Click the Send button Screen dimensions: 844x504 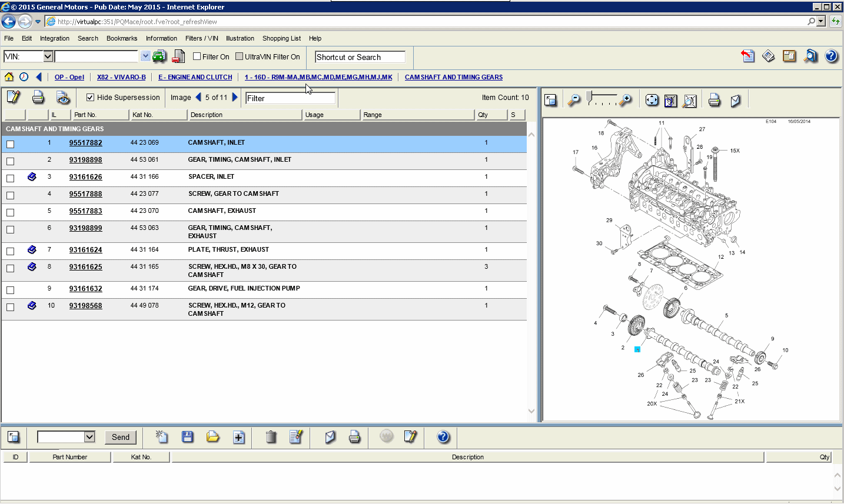[120, 437]
